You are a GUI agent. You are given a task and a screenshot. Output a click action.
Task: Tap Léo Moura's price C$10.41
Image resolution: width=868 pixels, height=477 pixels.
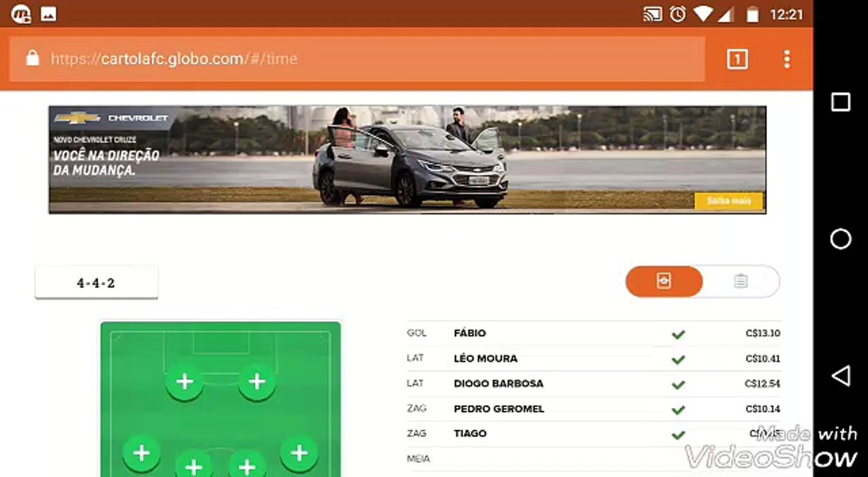[x=763, y=358]
